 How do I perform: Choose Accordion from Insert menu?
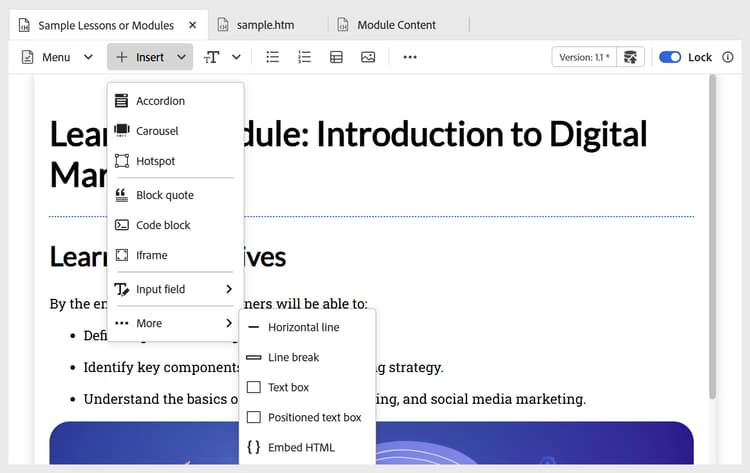176,101
